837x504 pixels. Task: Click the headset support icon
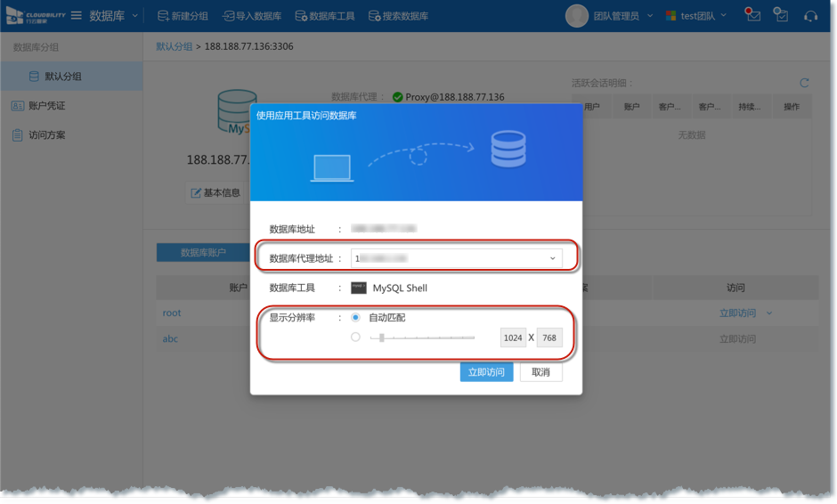(x=810, y=15)
